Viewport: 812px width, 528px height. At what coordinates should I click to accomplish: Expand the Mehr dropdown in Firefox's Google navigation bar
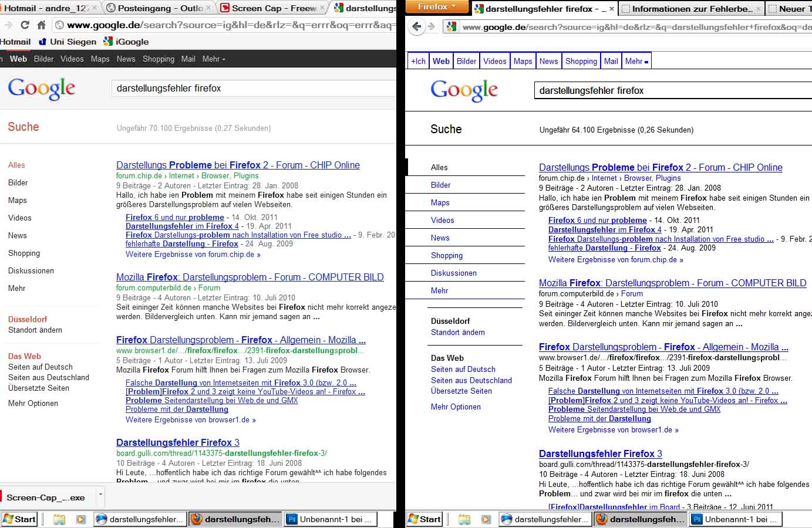click(636, 61)
